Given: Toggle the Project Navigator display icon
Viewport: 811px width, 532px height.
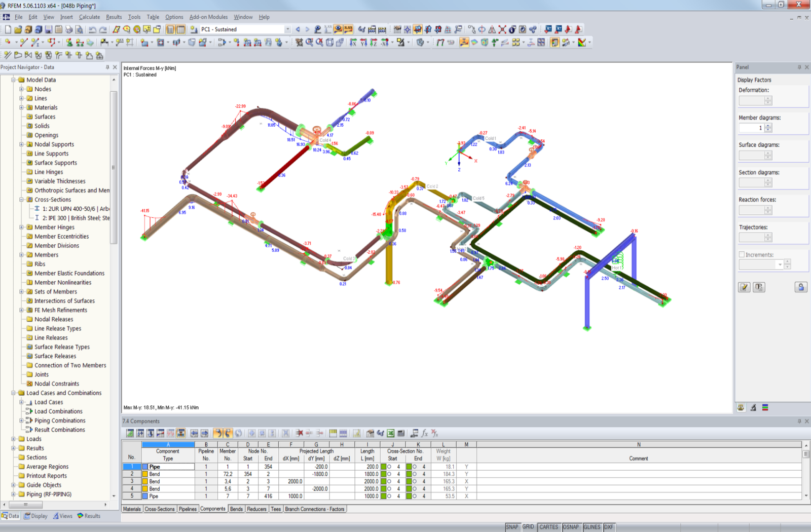Looking at the screenshot, I should coord(170,29).
